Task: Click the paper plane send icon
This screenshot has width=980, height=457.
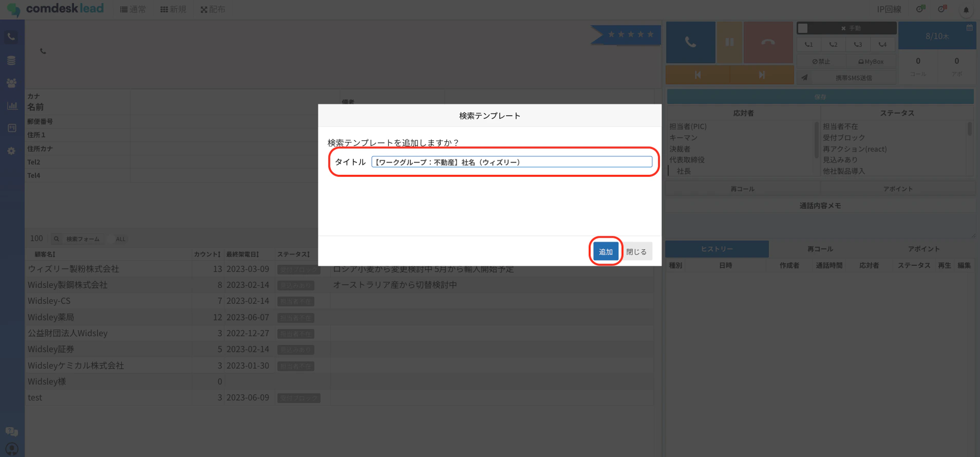Action: pos(804,78)
